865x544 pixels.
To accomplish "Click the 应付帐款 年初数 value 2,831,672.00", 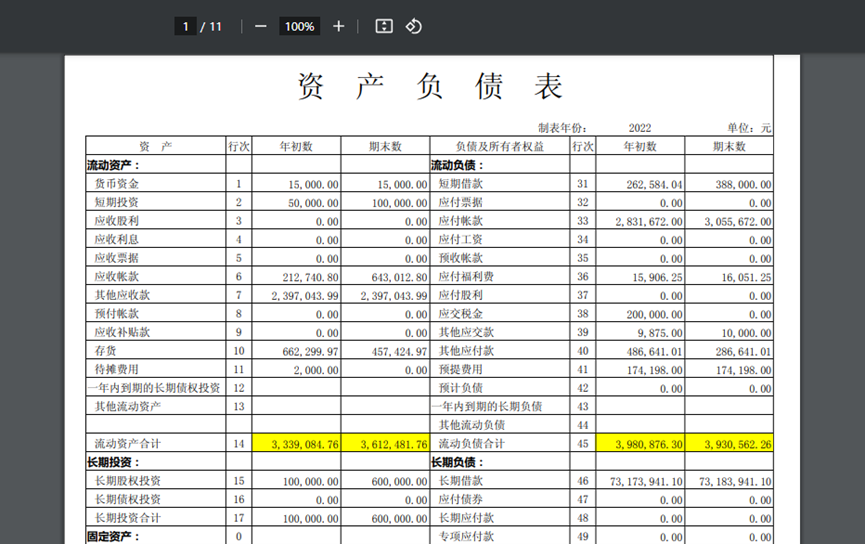I will coord(649,222).
